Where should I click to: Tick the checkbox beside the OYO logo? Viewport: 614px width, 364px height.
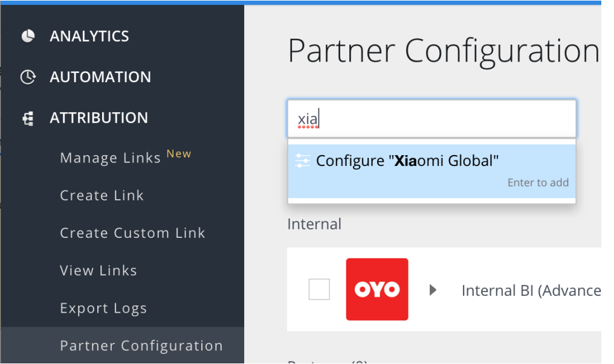point(319,290)
